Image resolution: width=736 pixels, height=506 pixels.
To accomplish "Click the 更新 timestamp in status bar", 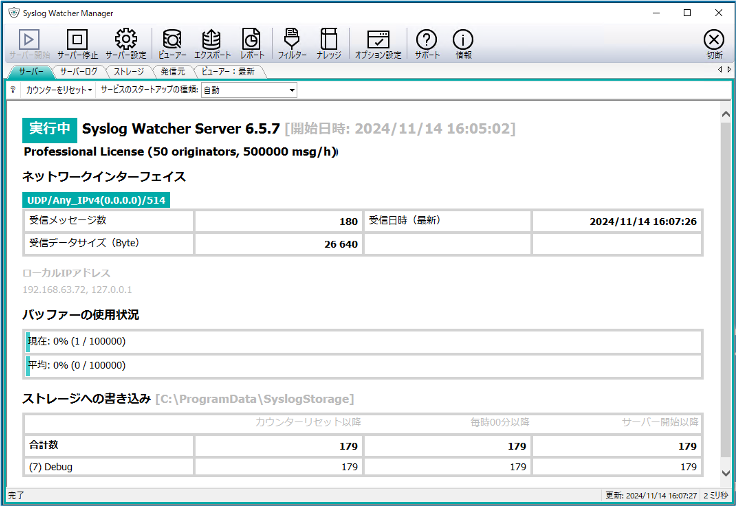I will pyautogui.click(x=651, y=496).
